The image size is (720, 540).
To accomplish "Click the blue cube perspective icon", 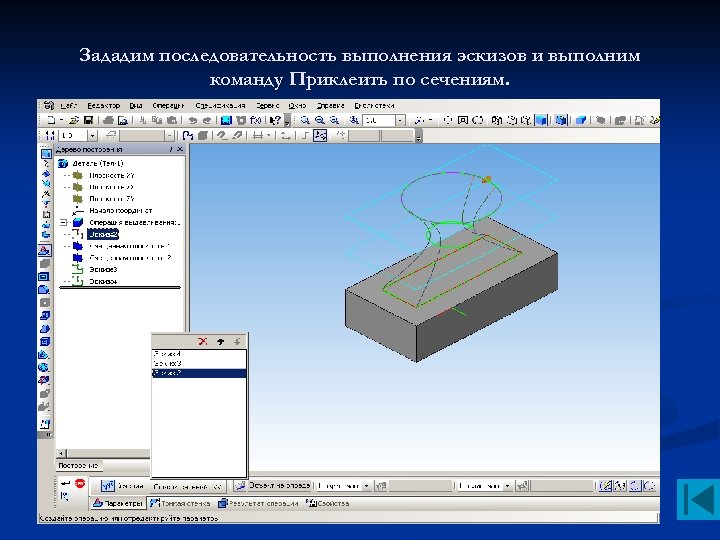I will pyautogui.click(x=581, y=120).
